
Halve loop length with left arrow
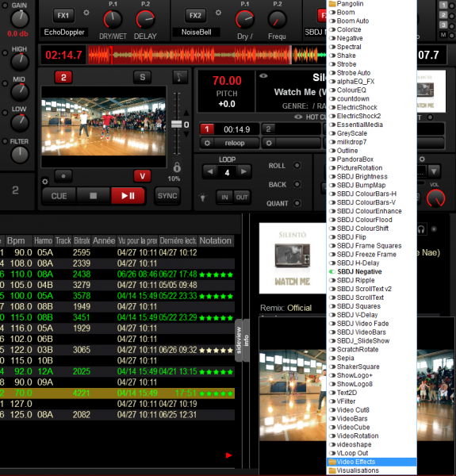[x=210, y=171]
